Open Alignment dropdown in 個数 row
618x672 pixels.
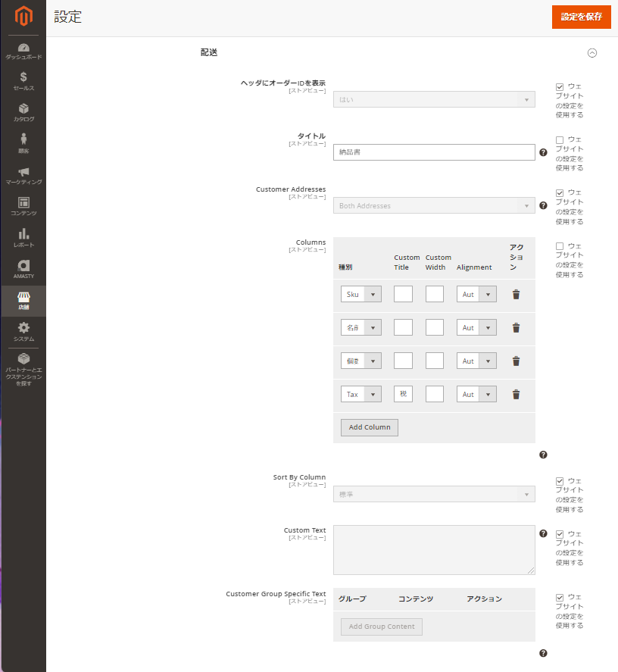(x=476, y=361)
